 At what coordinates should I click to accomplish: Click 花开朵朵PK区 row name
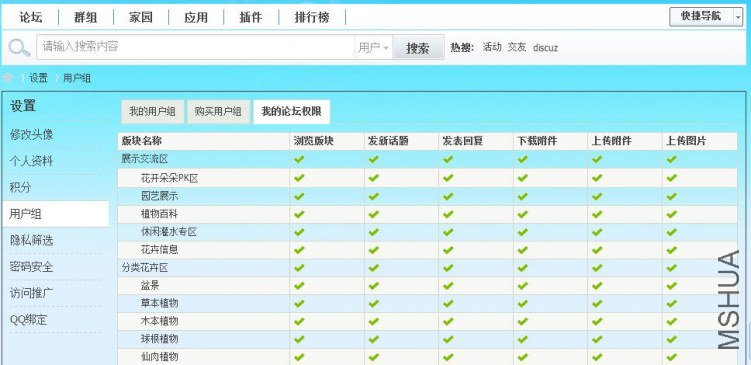(170, 178)
